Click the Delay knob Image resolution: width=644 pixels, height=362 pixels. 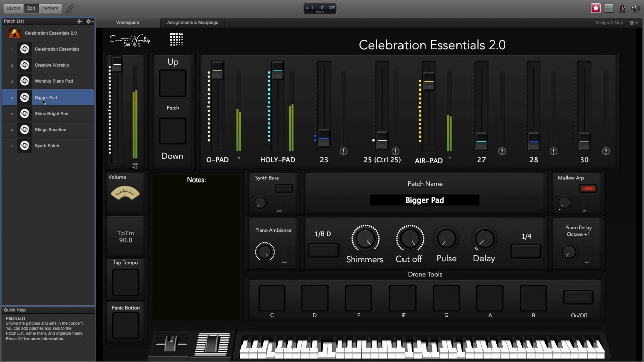pos(484,239)
